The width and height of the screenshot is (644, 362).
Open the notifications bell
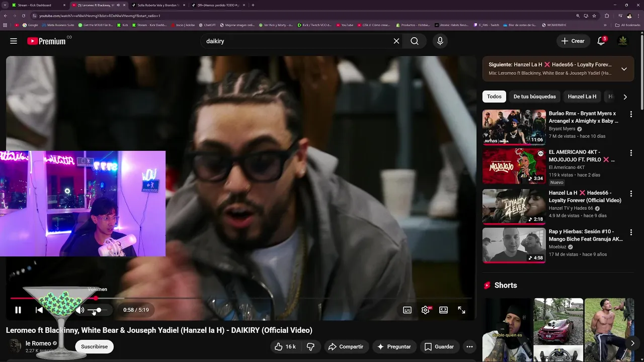[601, 41]
